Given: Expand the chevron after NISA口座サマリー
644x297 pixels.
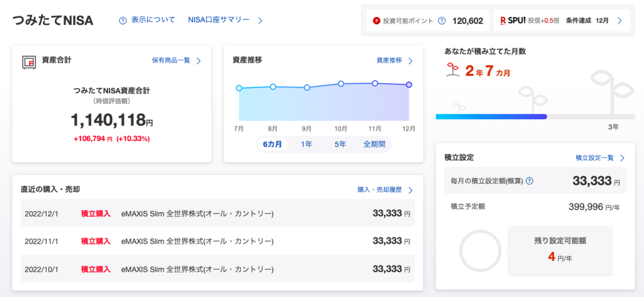Looking at the screenshot, I should tap(260, 20).
